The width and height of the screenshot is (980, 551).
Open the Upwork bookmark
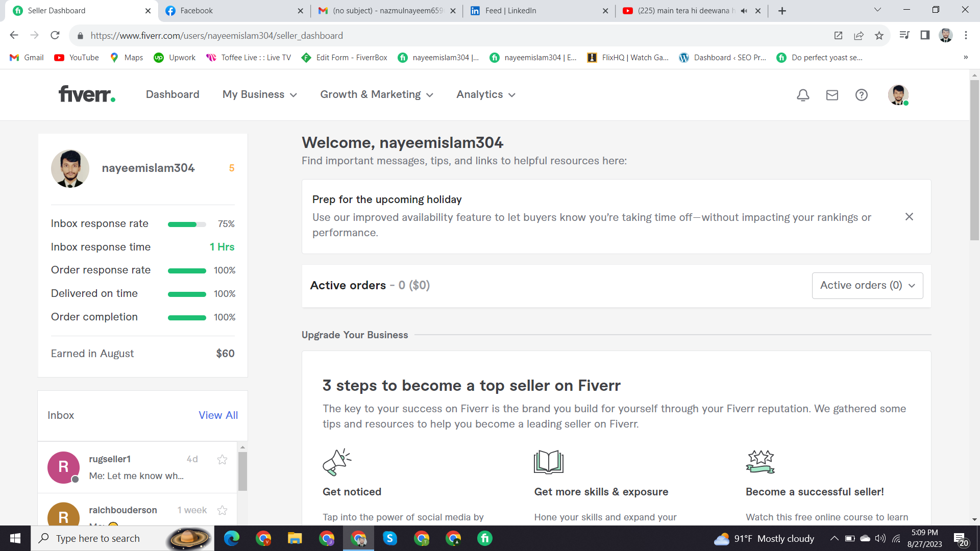click(175, 58)
